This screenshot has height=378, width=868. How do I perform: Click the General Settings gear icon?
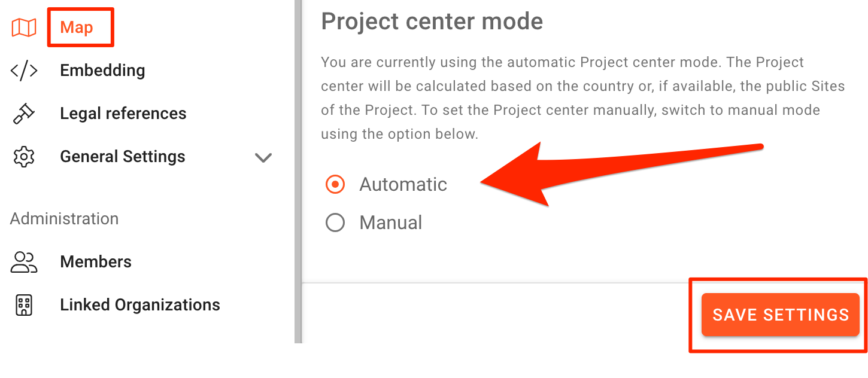pyautogui.click(x=24, y=157)
